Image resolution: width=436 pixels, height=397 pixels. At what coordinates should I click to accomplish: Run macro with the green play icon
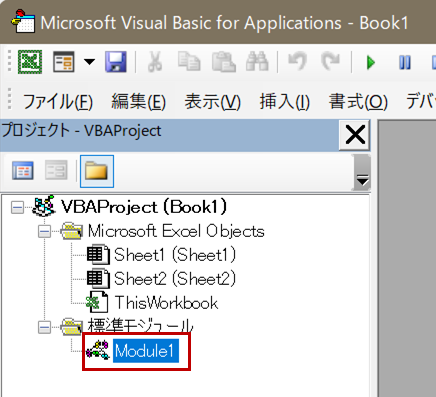pos(371,62)
